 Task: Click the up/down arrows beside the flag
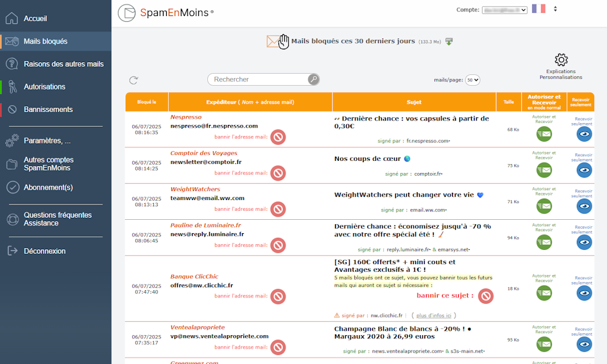(555, 9)
